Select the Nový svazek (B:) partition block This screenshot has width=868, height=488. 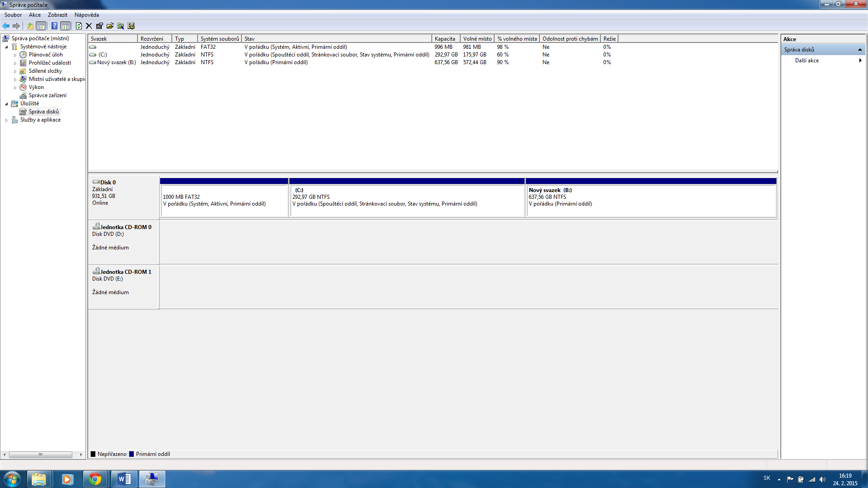[x=651, y=201]
